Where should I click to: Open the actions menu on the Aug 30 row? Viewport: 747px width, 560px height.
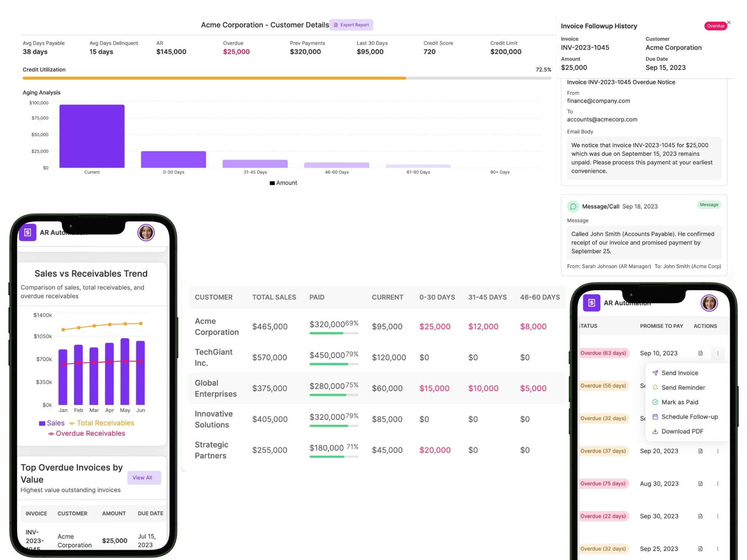[717, 483]
